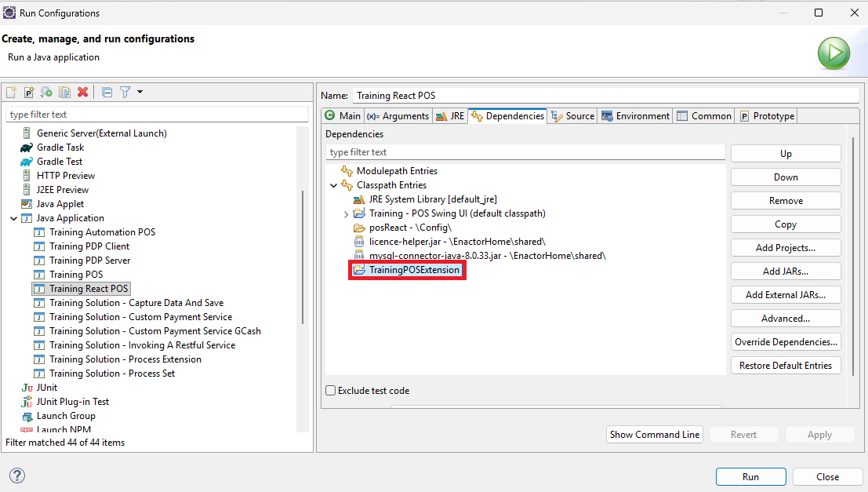Enable the Exclude test code checkbox
The width and height of the screenshot is (868, 492).
330,390
